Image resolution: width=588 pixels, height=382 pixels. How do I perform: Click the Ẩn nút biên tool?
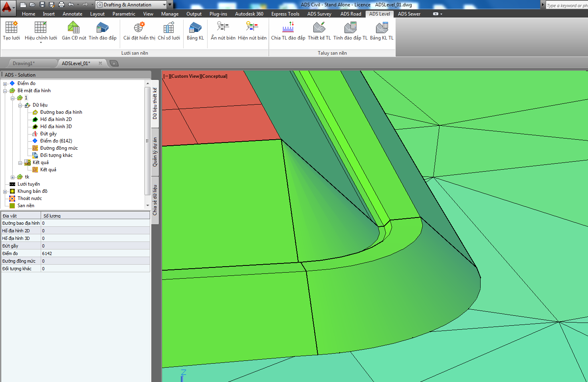tap(223, 31)
